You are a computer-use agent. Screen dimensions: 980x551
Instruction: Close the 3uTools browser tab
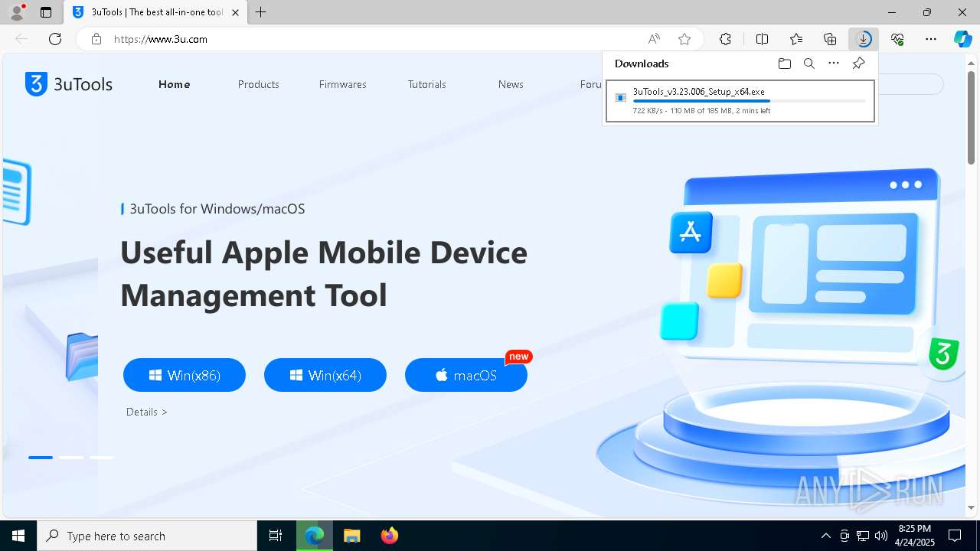(235, 12)
